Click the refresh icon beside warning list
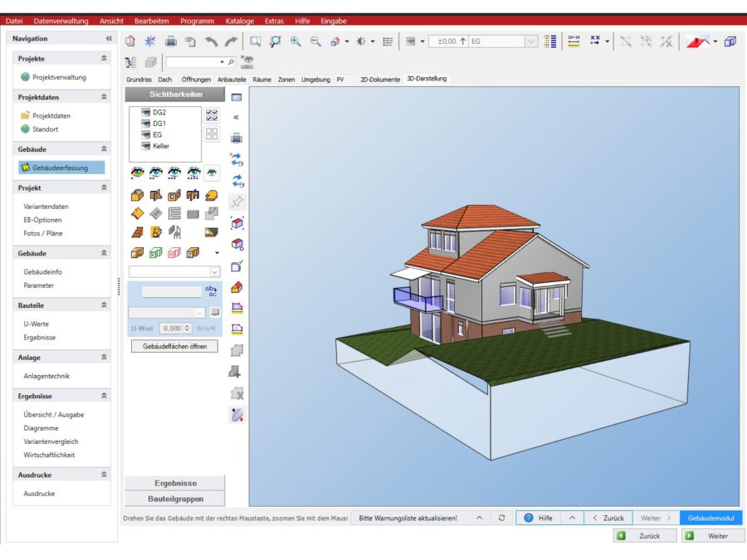 pos(501,518)
